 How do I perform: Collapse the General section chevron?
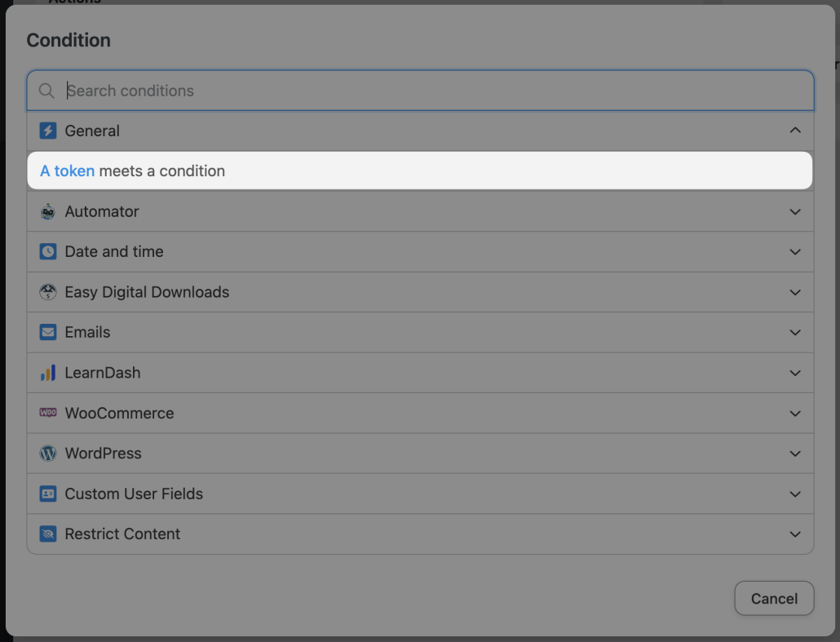(x=795, y=131)
